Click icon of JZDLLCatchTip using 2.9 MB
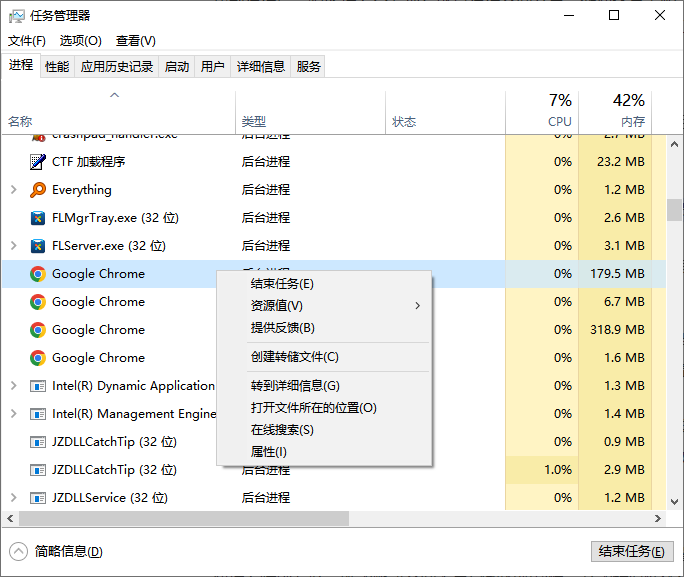Image resolution: width=684 pixels, height=577 pixels. point(38,470)
